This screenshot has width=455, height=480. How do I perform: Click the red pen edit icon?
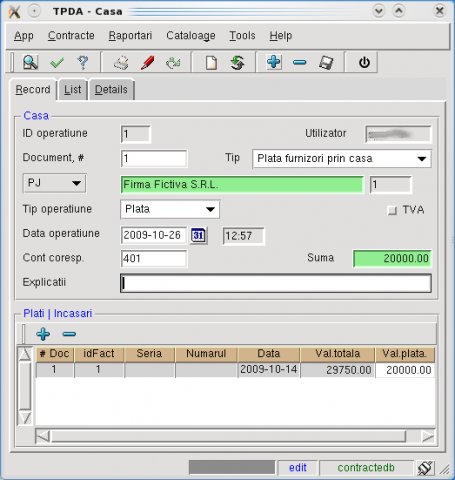pyautogui.click(x=147, y=62)
